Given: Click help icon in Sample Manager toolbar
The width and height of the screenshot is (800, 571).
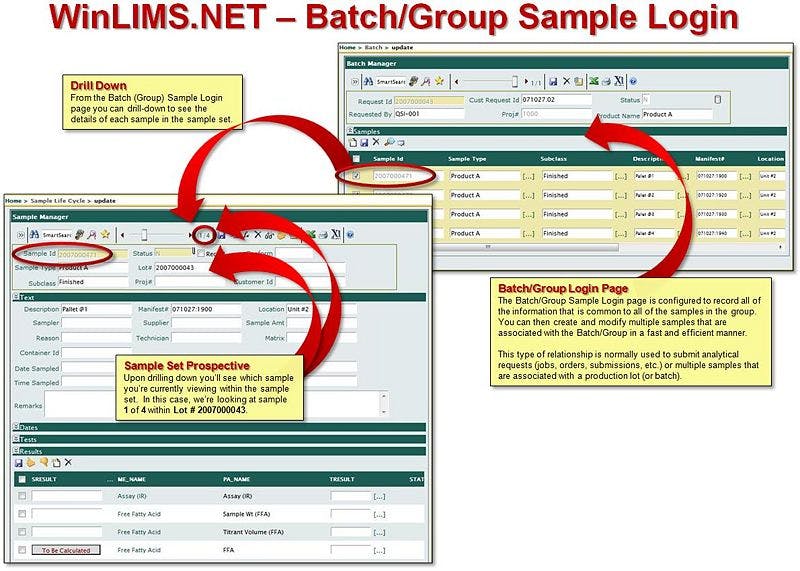Looking at the screenshot, I should pyautogui.click(x=350, y=235).
